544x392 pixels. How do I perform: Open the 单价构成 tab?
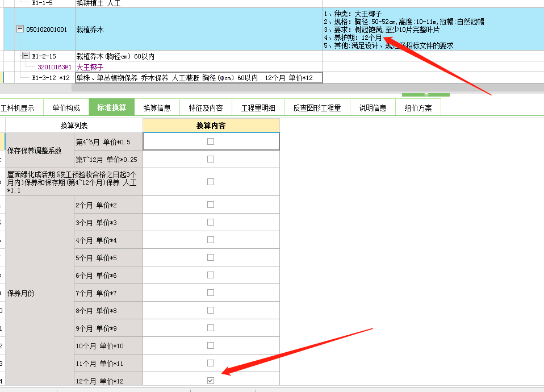point(66,108)
